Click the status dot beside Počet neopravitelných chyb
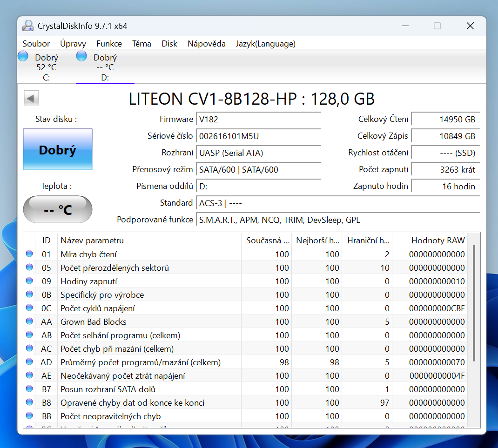498x448 pixels. click(29, 416)
